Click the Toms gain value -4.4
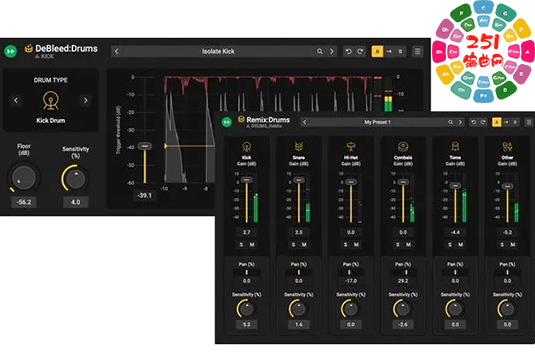 [455, 232]
